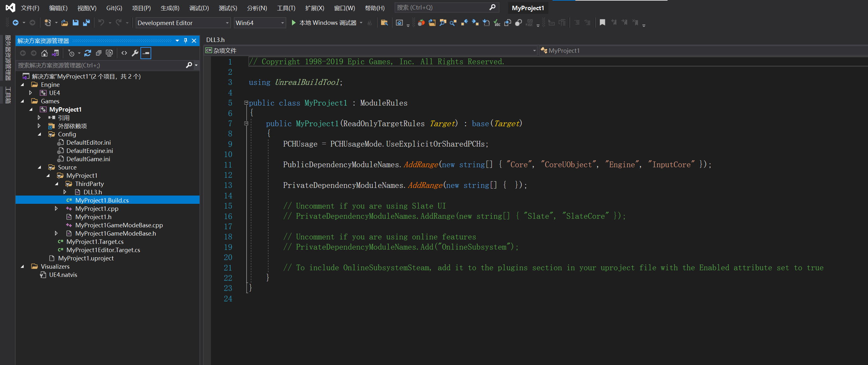The width and height of the screenshot is (868, 365).
Task: Open the Git menu
Action: [x=113, y=8]
